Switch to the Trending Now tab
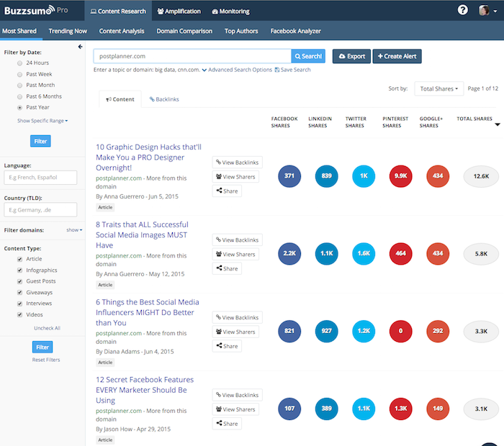The image size is (504, 446). (x=68, y=31)
